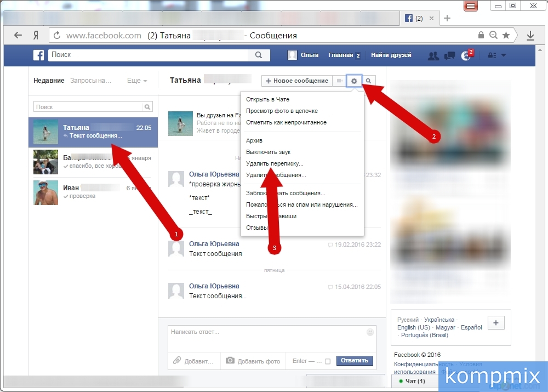This screenshot has width=548, height=392.
Task: Click Добавить фото camera button
Action: tap(253, 361)
